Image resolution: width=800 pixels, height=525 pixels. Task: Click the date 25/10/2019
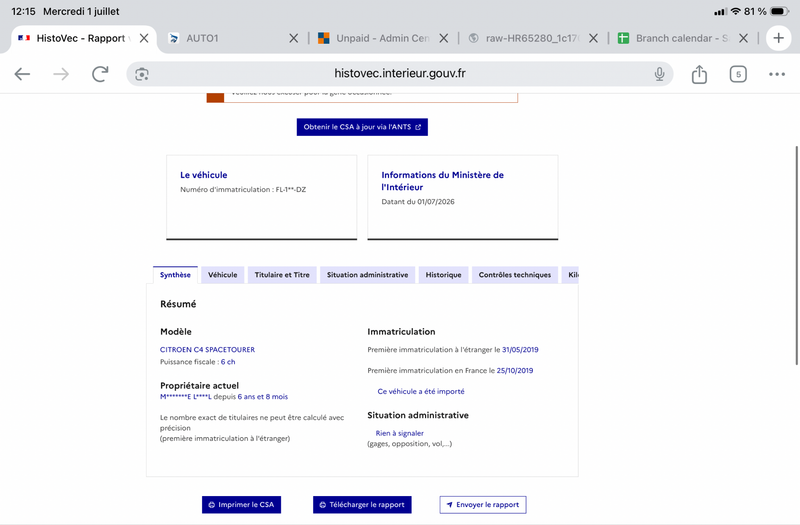pos(515,370)
